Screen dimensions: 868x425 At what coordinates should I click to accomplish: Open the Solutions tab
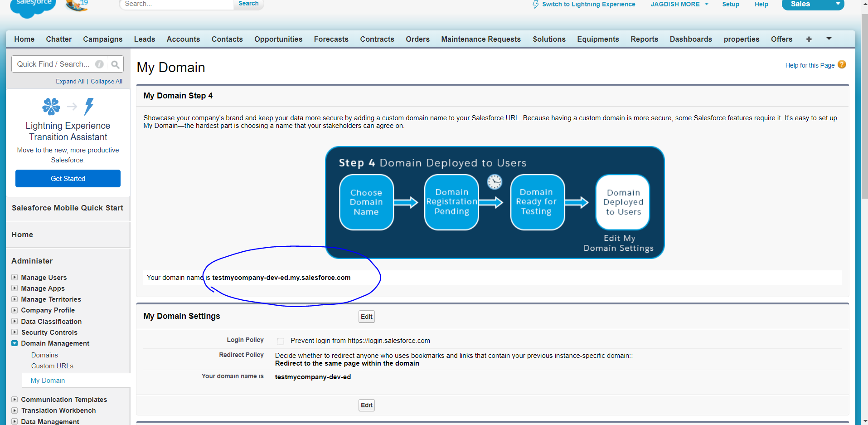(x=549, y=39)
